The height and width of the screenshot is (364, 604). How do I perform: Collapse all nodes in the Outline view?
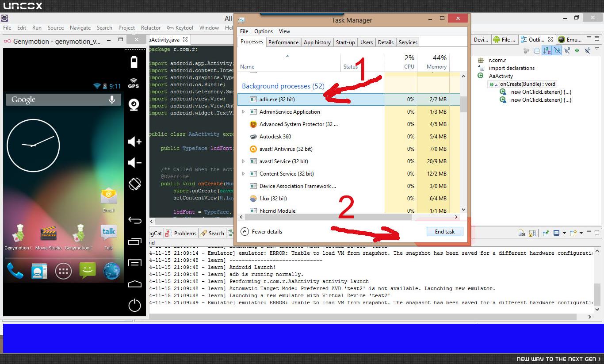tap(536, 50)
